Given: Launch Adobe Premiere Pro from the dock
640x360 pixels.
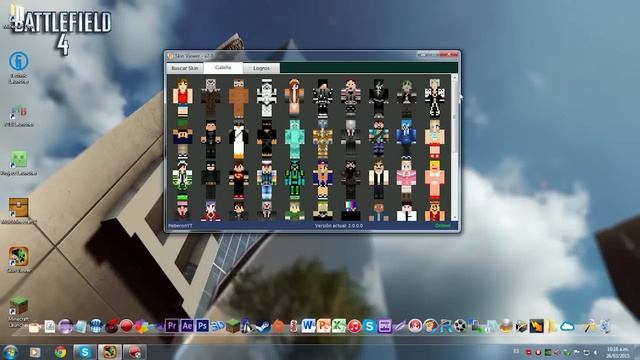Looking at the screenshot, I should (x=172, y=326).
